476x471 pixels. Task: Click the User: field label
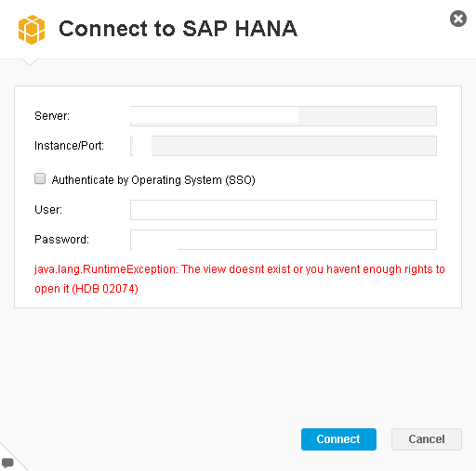[x=48, y=210]
